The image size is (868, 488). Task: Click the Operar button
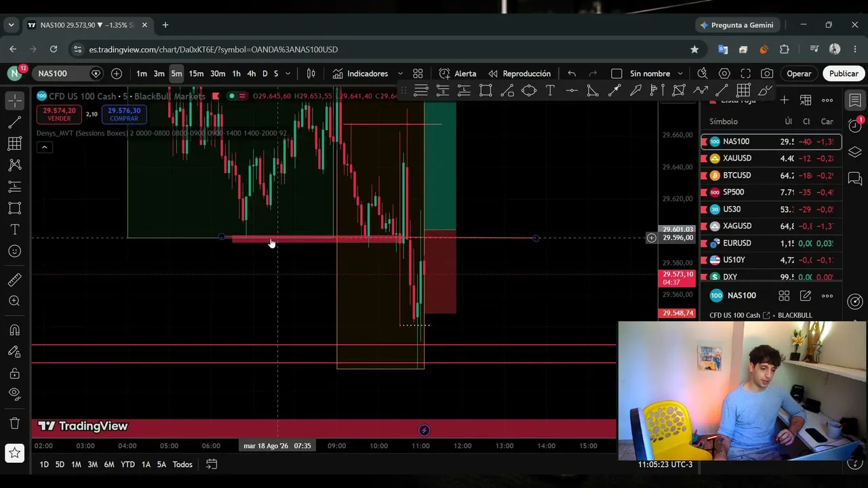pyautogui.click(x=799, y=73)
